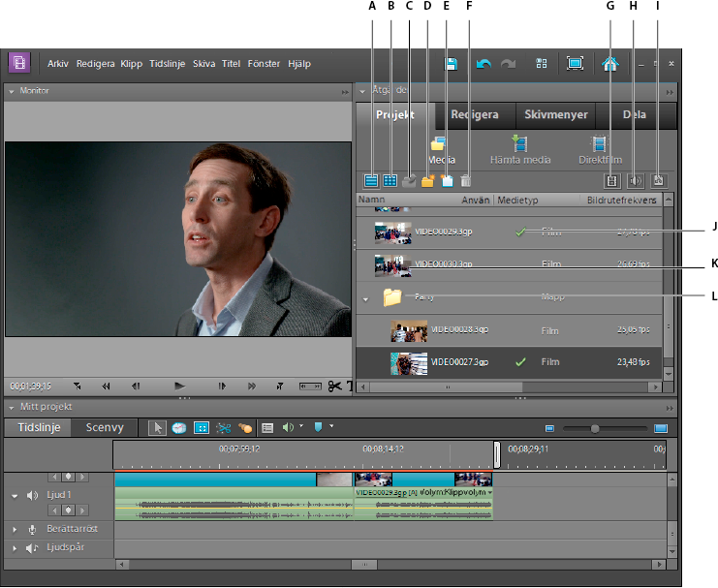Click the timeline zoom slider knob
718x588 pixels.
(594, 428)
